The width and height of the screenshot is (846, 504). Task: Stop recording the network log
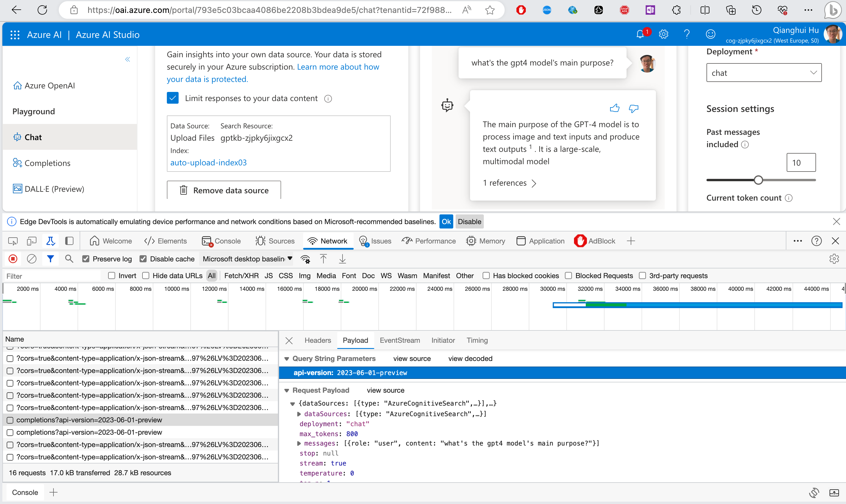(13, 259)
